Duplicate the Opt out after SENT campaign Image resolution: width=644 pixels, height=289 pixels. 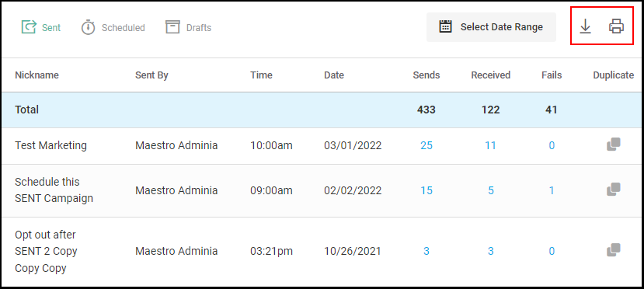coord(613,250)
